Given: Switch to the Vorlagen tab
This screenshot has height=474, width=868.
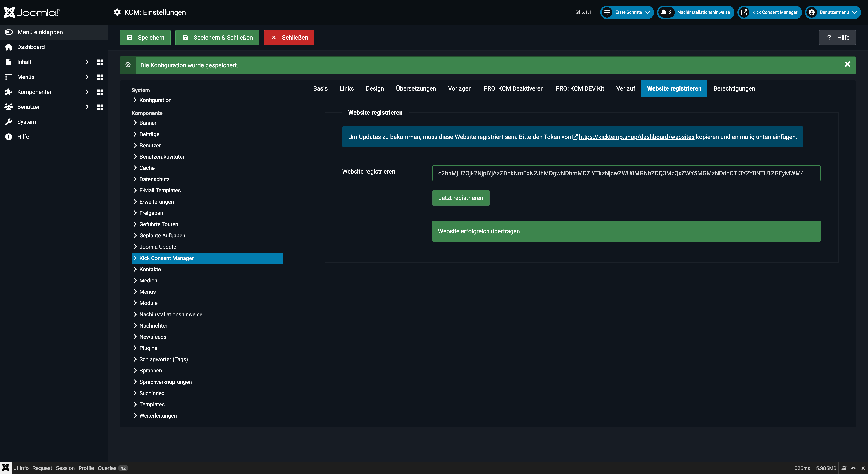Looking at the screenshot, I should click(x=460, y=89).
